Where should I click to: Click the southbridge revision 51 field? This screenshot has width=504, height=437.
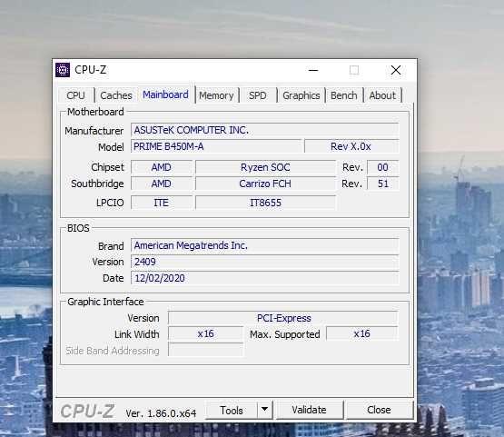click(x=382, y=184)
